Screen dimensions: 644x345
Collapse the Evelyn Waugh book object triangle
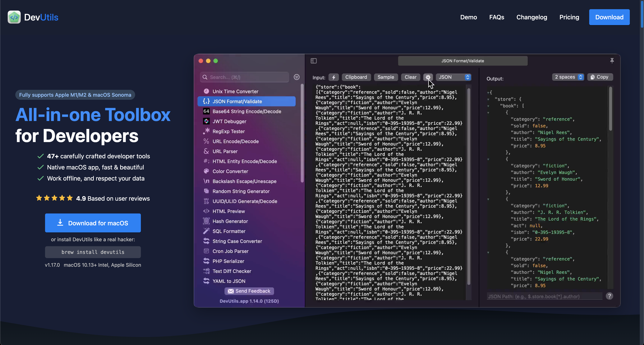coord(488,159)
